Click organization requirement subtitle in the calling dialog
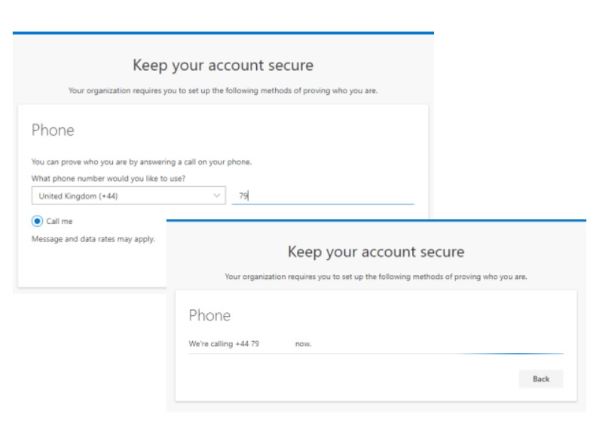600x430 pixels. [x=375, y=276]
